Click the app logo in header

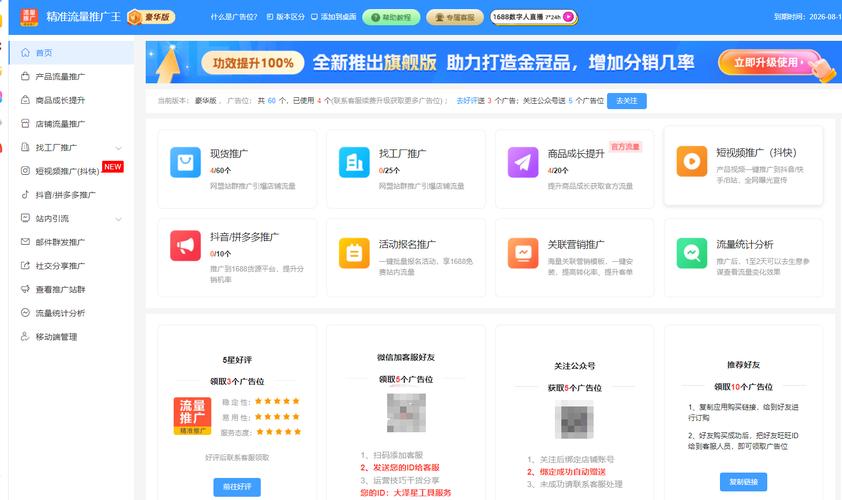coord(29,17)
